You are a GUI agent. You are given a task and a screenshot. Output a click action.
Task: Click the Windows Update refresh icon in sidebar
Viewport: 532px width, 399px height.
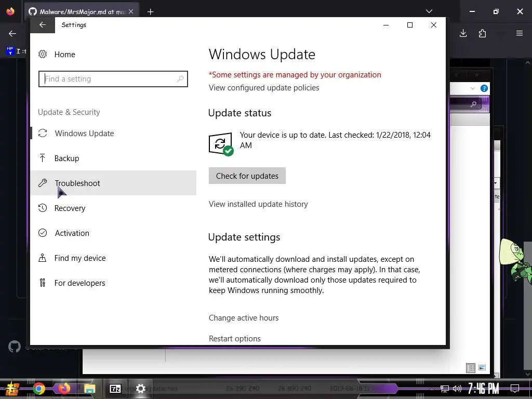tap(43, 134)
